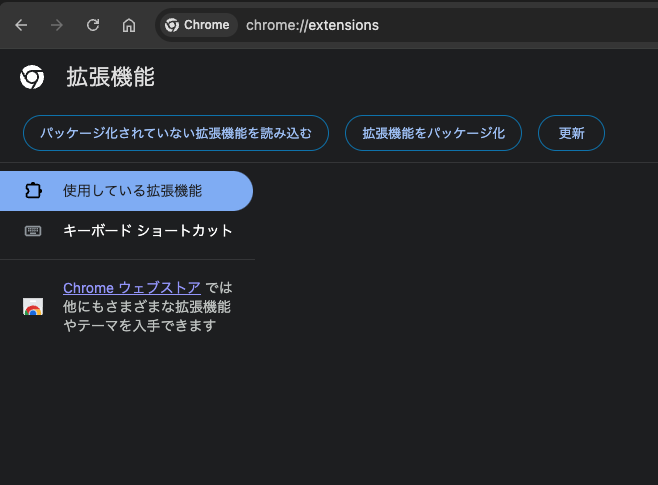Click パッケージ化されていない拡張機能を読み込む button
Image resolution: width=658 pixels, height=485 pixels.
pos(176,133)
